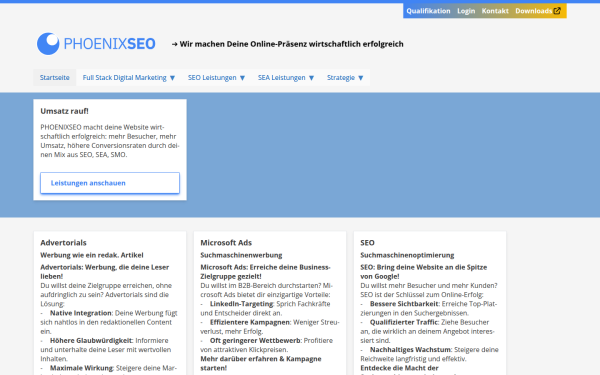
Task: Expand the SEA Leistungen dropdown arrow
Action: tap(311, 78)
